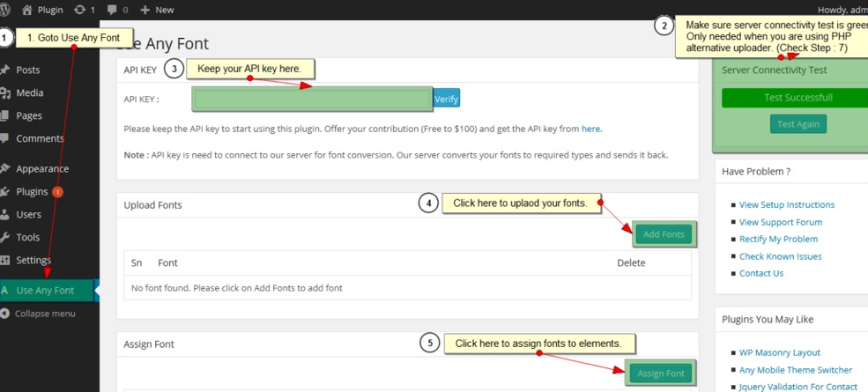The image size is (868, 392).
Task: Open Any Mobile Theme Switcher link
Action: click(796, 370)
